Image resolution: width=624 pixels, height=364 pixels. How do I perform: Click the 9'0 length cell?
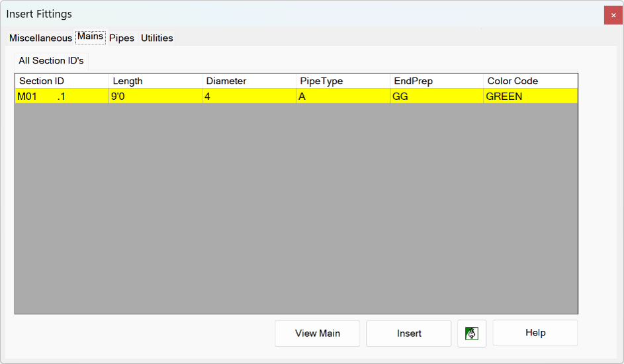pos(156,96)
